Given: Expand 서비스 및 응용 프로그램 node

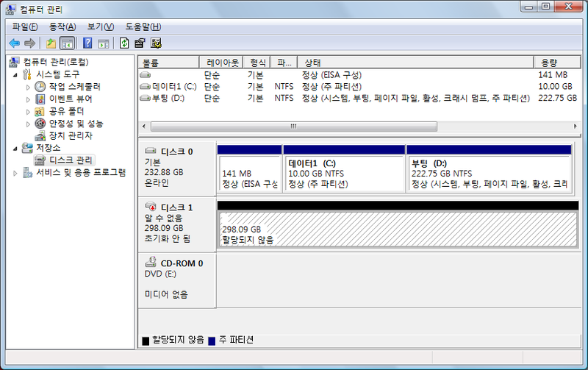Looking at the screenshot, I should (16, 173).
